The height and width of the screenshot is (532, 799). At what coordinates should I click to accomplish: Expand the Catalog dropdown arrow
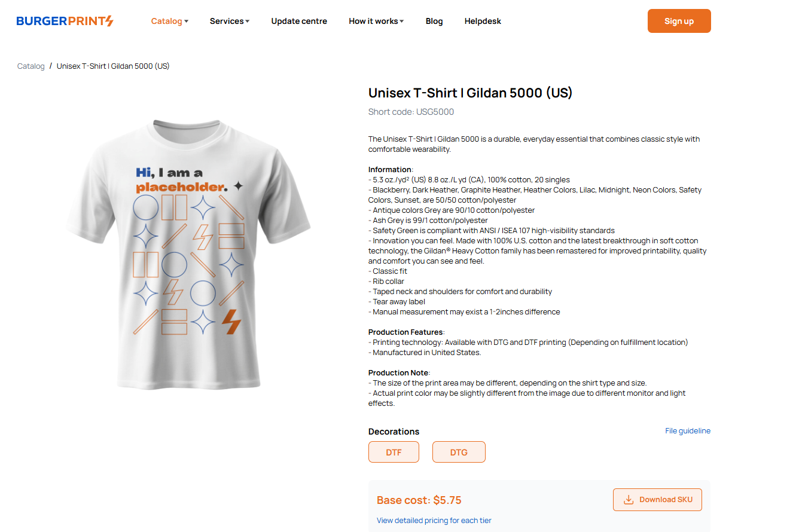tap(186, 22)
